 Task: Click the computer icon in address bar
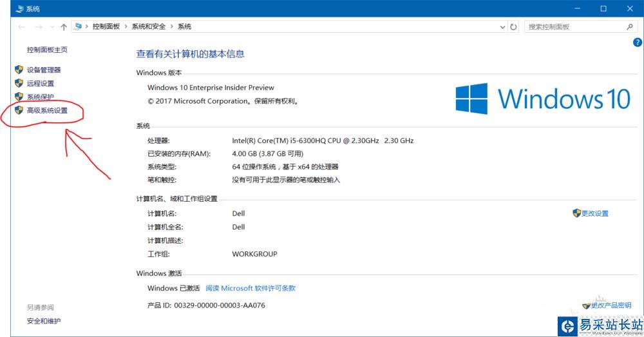pyautogui.click(x=78, y=26)
